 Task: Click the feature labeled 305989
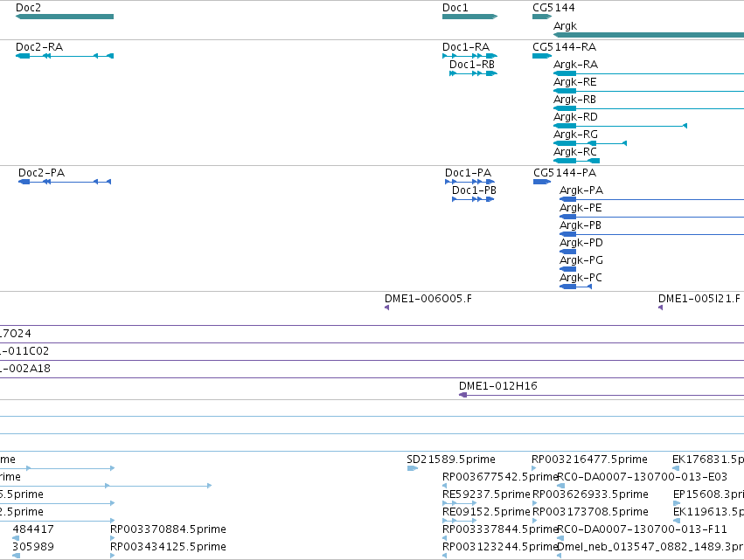tap(16, 556)
